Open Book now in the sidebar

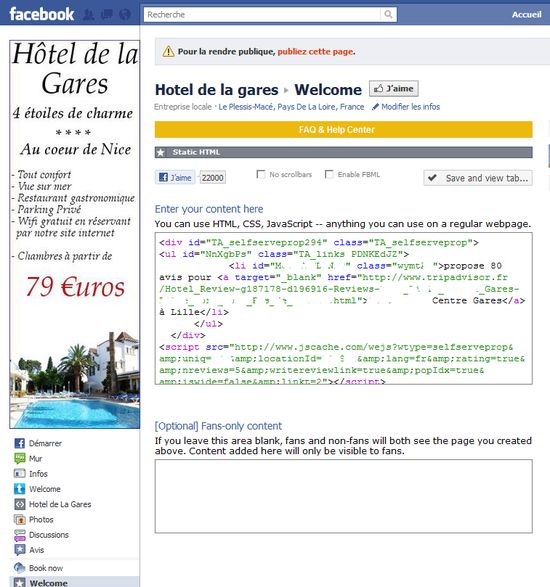pos(46,568)
